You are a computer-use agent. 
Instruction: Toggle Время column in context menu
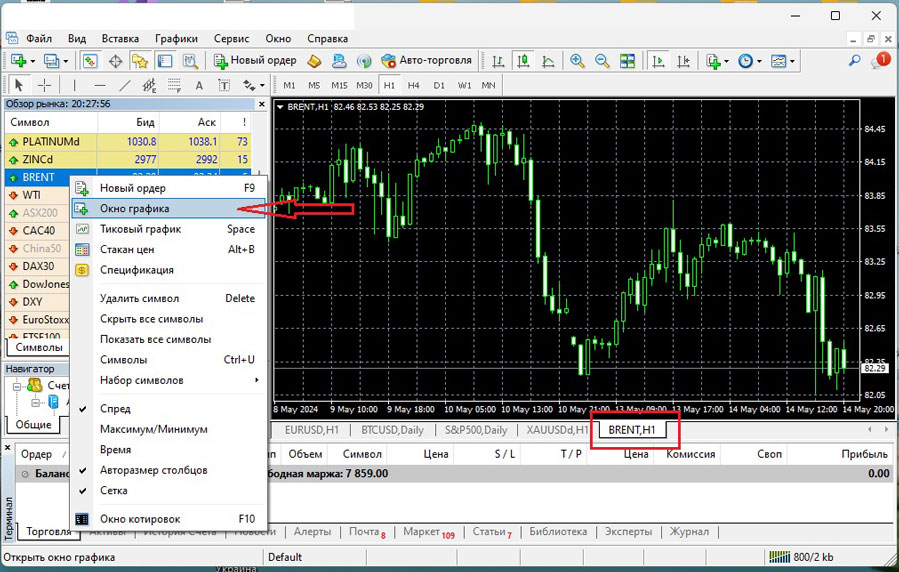click(115, 450)
